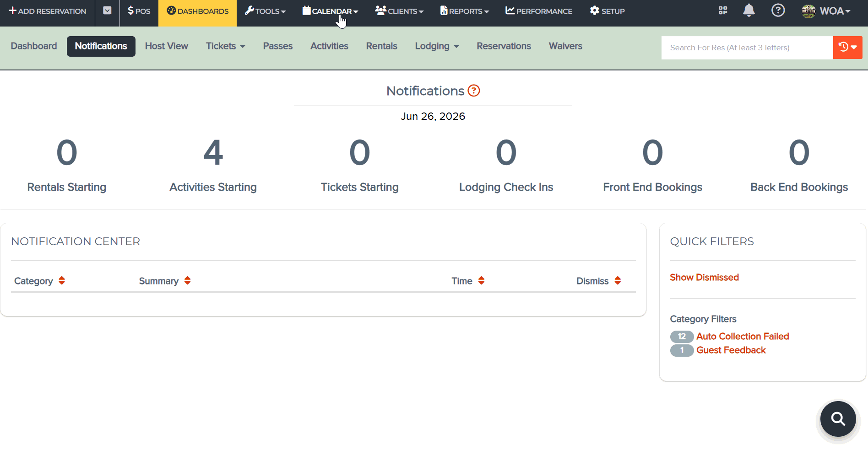This screenshot has height=450, width=868.
Task: Click the Tickets Starting count
Action: coord(360,153)
